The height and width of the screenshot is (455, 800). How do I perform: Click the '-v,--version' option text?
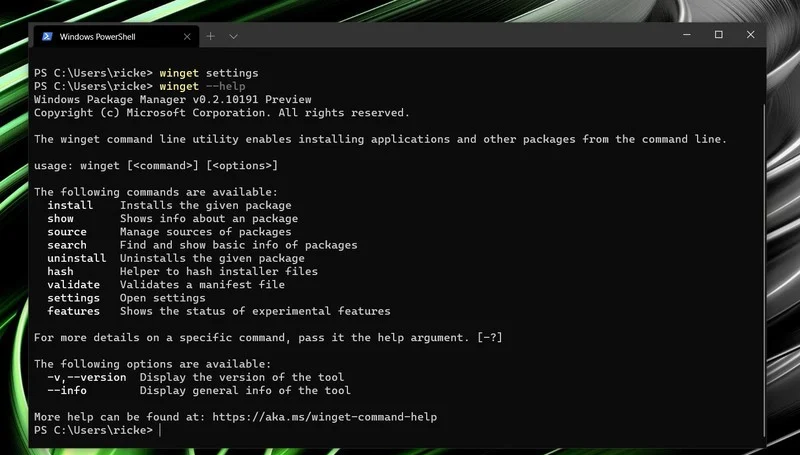[87, 377]
